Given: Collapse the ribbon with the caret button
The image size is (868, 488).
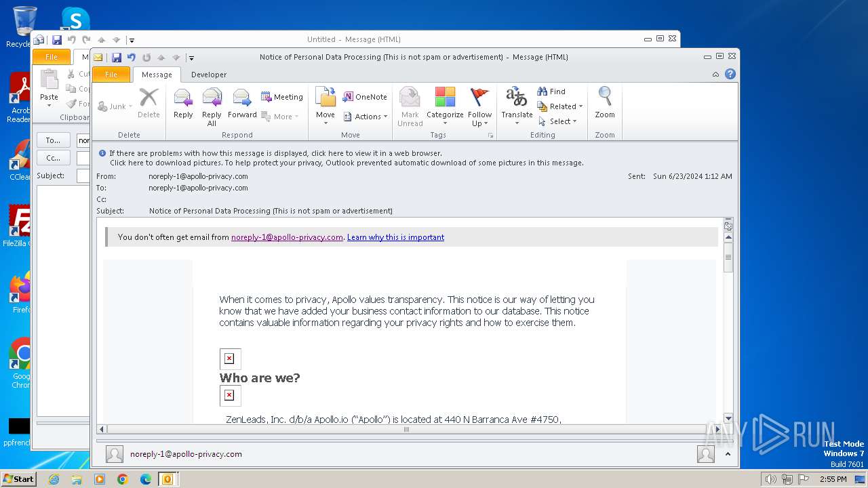Looking at the screenshot, I should click(715, 75).
